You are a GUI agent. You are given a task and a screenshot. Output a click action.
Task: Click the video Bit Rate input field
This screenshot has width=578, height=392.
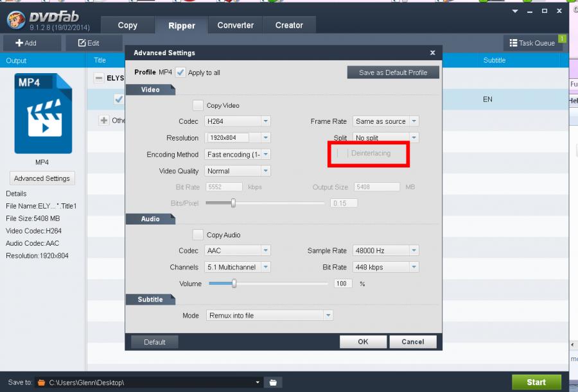coord(224,187)
